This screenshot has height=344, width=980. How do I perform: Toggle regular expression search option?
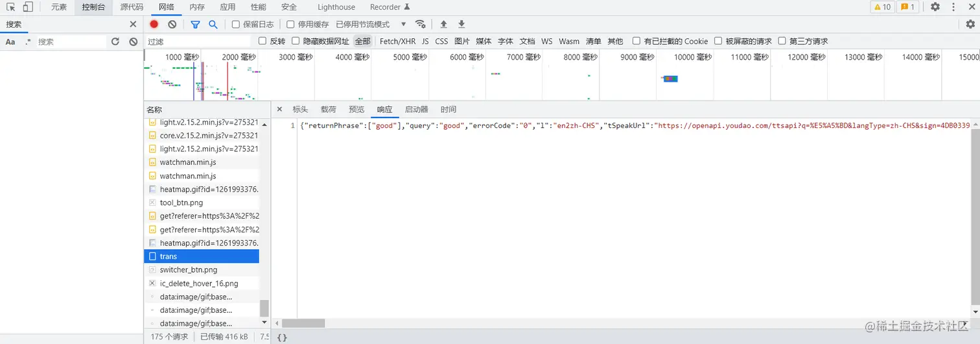point(28,42)
